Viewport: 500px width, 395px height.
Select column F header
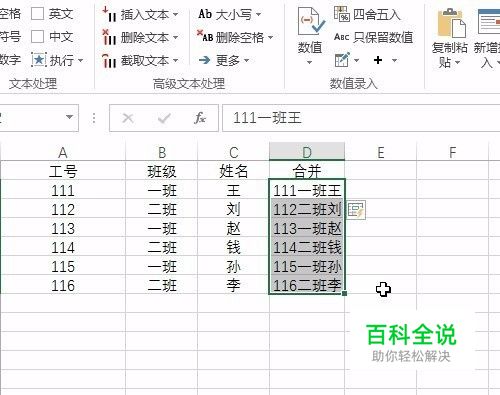pyautogui.click(x=453, y=152)
